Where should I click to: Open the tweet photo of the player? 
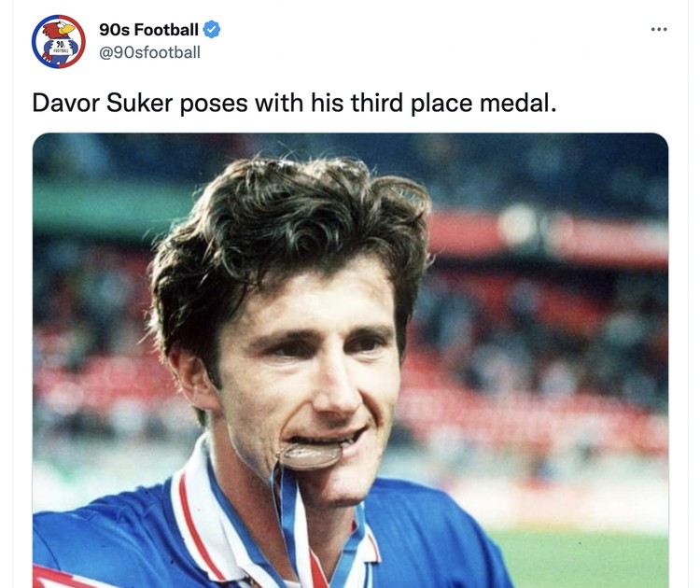point(350,360)
